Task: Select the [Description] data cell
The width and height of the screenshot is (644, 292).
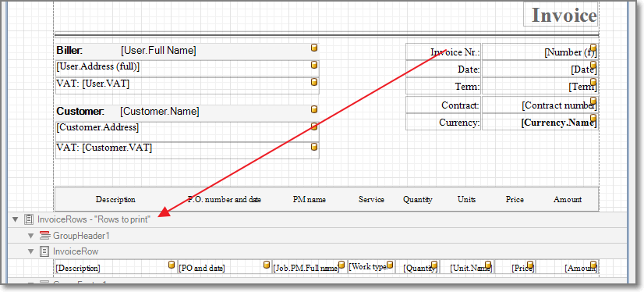Action: pos(116,267)
